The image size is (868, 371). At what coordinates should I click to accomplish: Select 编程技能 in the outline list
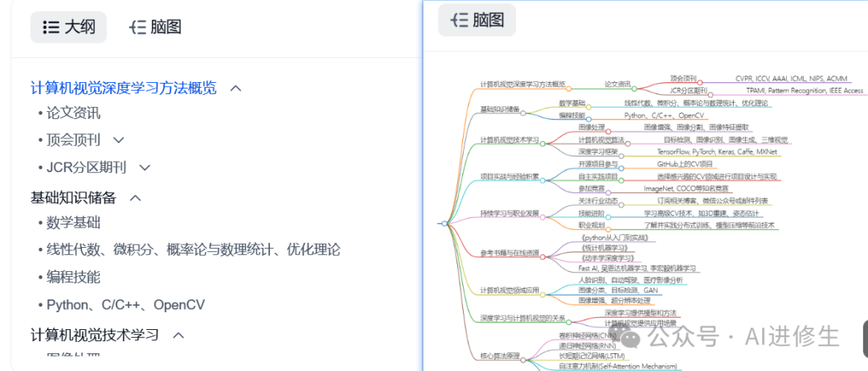(x=74, y=277)
